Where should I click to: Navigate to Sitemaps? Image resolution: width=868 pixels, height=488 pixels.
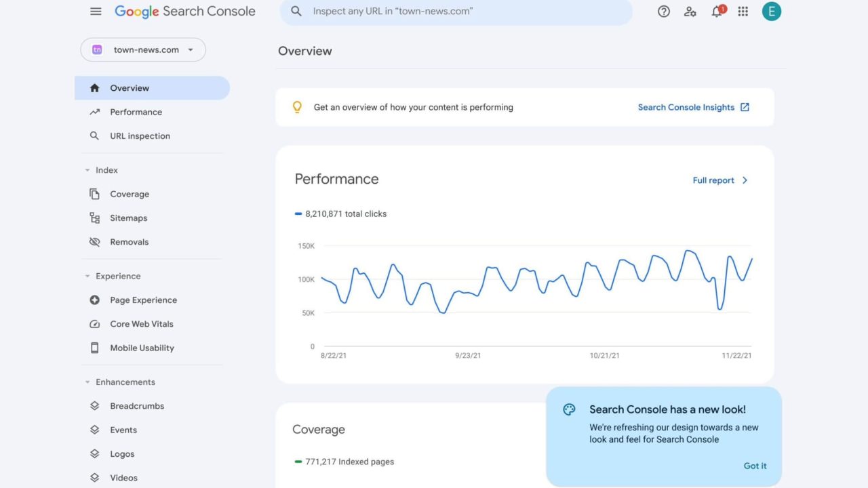coord(152,218)
